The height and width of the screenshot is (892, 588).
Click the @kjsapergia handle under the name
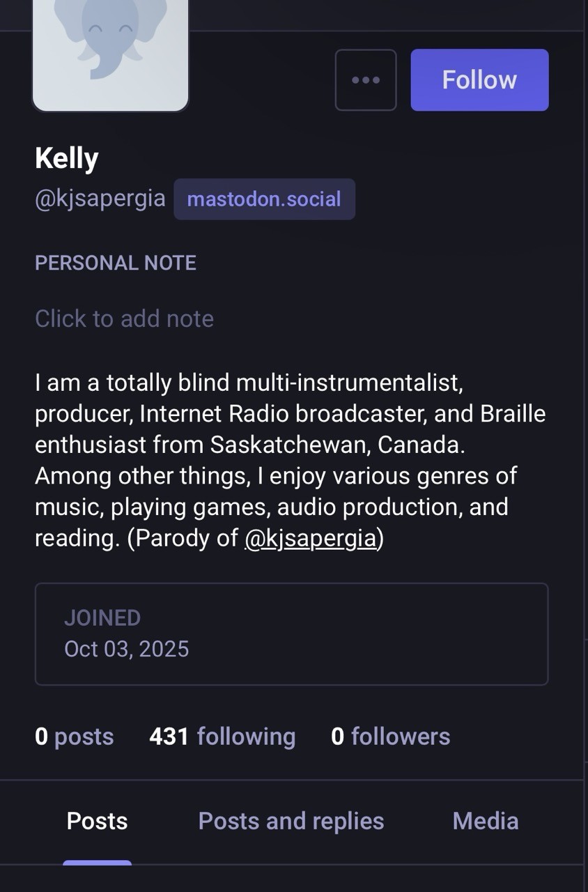(x=100, y=199)
